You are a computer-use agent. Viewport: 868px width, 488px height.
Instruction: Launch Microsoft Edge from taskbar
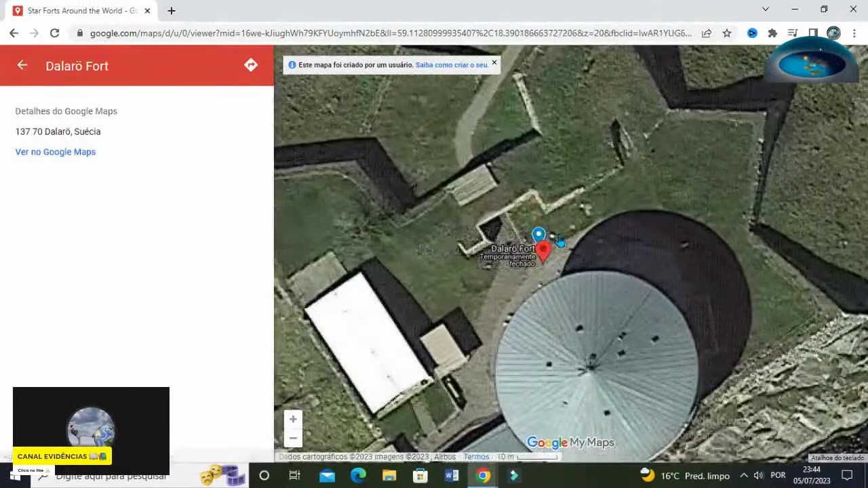358,476
